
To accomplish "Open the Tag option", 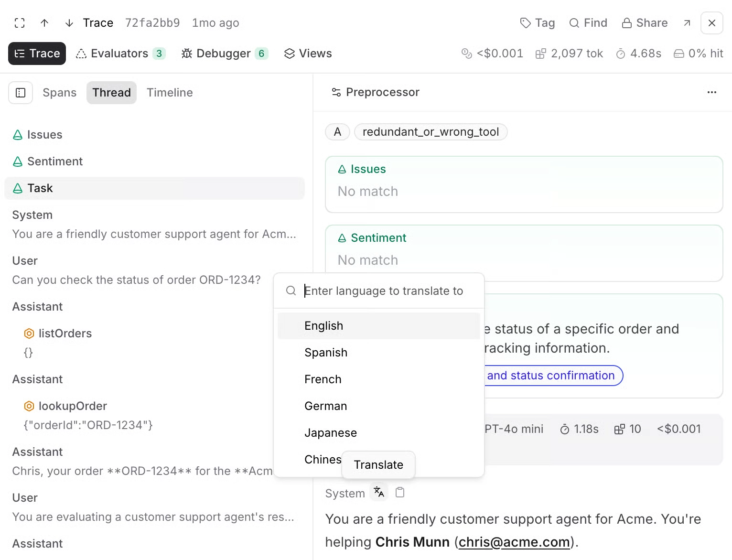I will tap(538, 23).
